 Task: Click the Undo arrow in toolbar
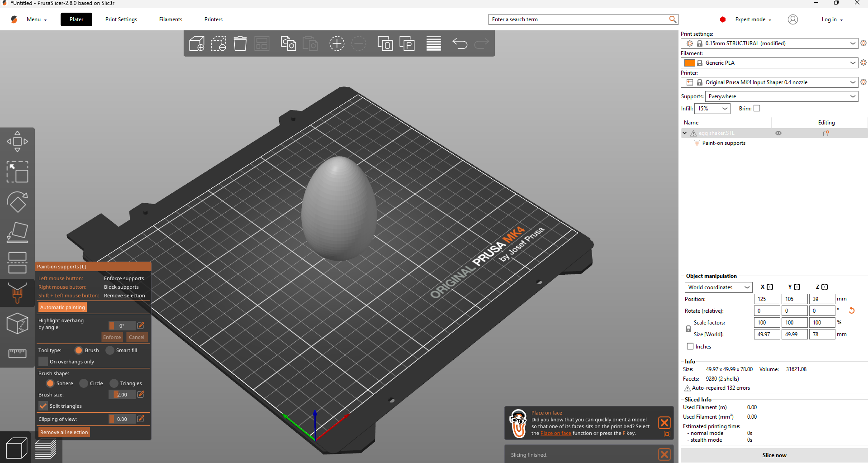[460, 44]
